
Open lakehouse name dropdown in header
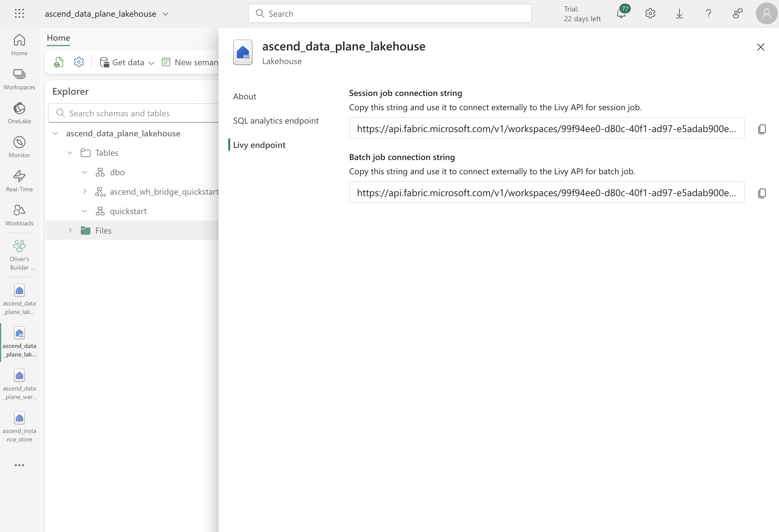click(x=165, y=14)
